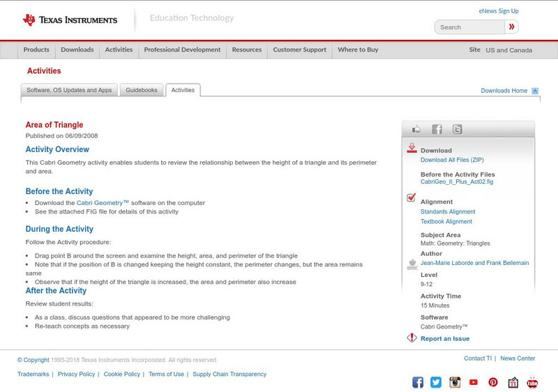
Task: Switch to Software, OS Updates and Apps tab
Action: click(x=69, y=90)
